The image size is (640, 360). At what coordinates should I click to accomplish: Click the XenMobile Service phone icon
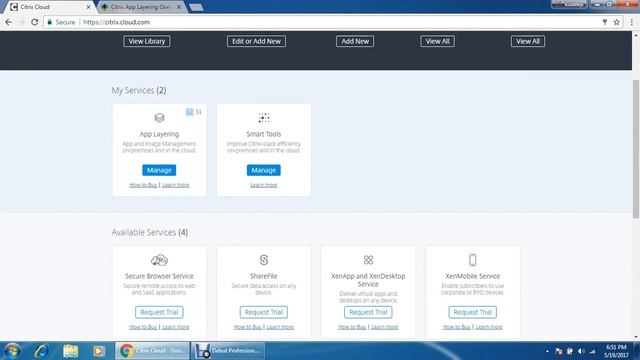(473, 260)
